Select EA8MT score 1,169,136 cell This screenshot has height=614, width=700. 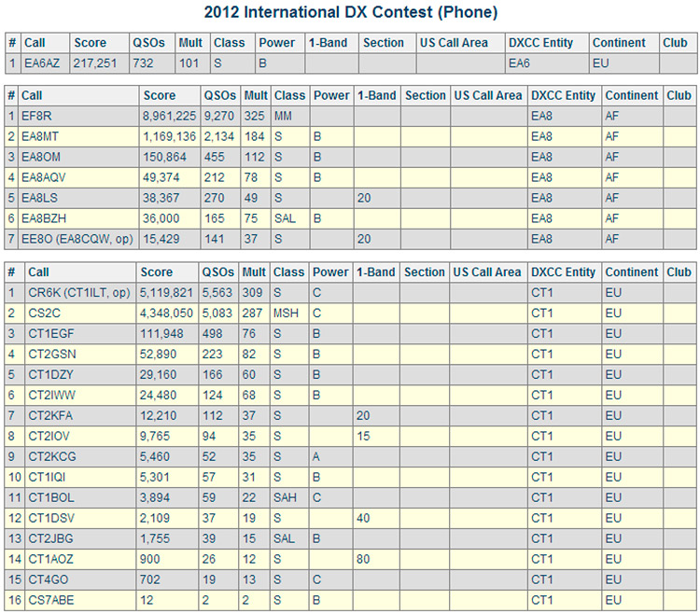[x=170, y=136]
